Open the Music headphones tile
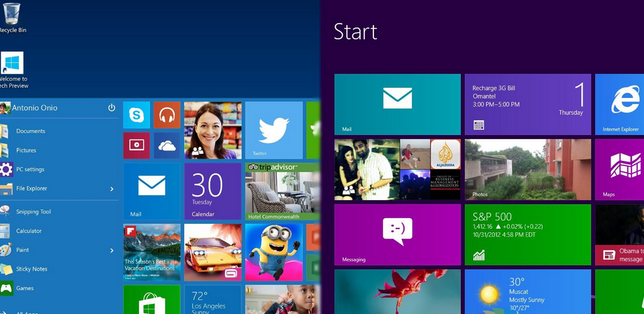The image size is (644, 314). [x=166, y=115]
